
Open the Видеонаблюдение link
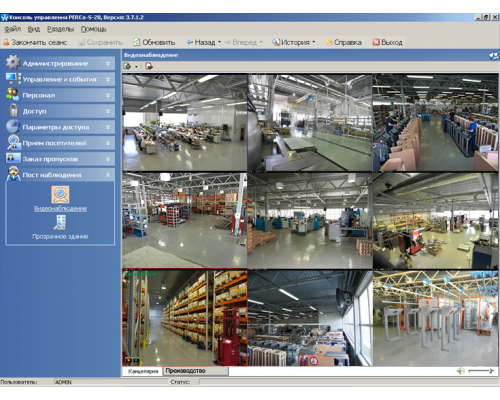pyautogui.click(x=60, y=209)
